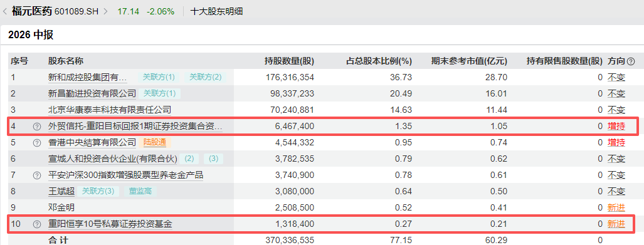Click the stock code 601089.SH
The height and width of the screenshot is (245, 644).
pyautogui.click(x=77, y=11)
